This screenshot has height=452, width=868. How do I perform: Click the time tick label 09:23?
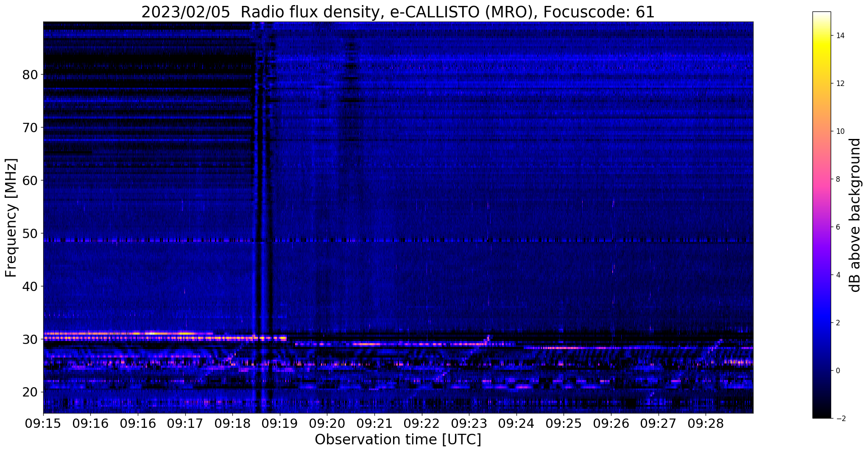(469, 424)
